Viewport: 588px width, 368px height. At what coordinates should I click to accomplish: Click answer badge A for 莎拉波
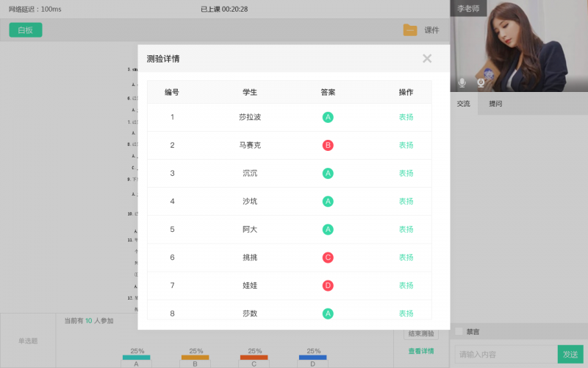[x=328, y=117]
